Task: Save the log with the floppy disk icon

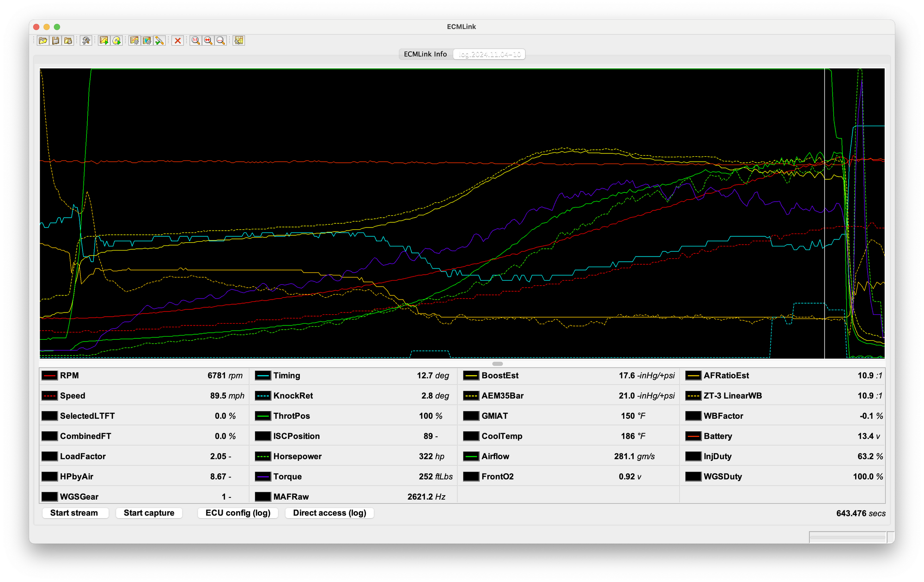Action: [55, 41]
